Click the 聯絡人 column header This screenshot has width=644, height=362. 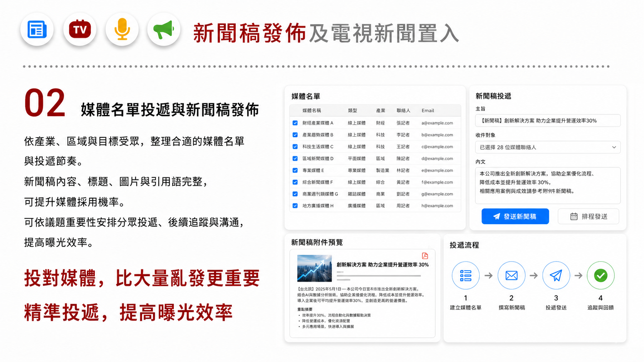pyautogui.click(x=403, y=110)
